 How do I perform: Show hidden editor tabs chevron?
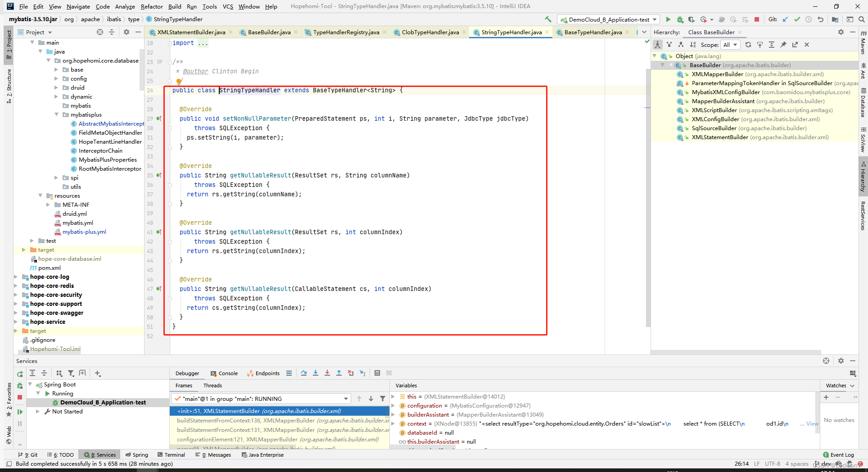(644, 32)
